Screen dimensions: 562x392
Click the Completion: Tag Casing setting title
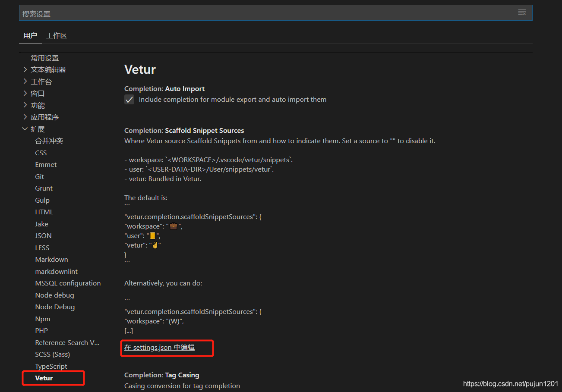coord(162,375)
